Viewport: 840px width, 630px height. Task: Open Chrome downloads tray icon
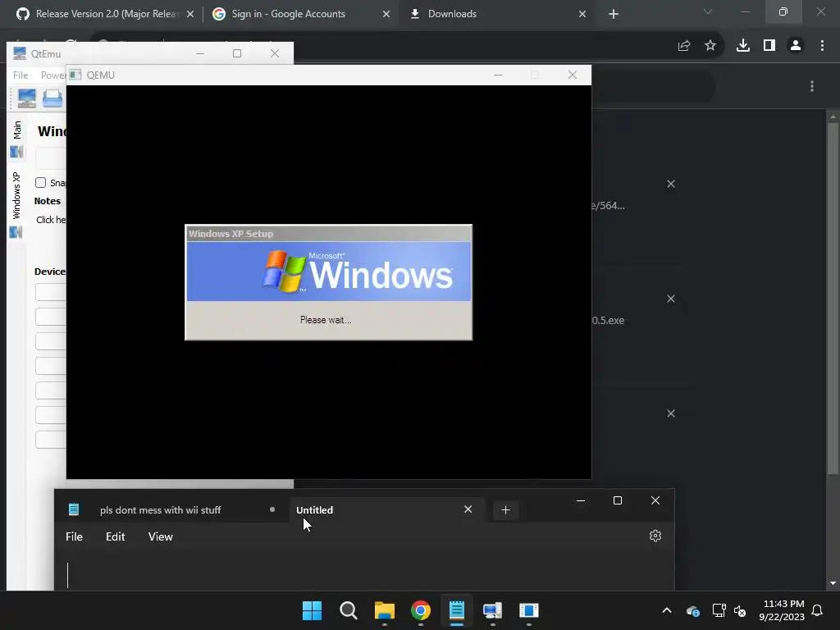click(x=743, y=46)
